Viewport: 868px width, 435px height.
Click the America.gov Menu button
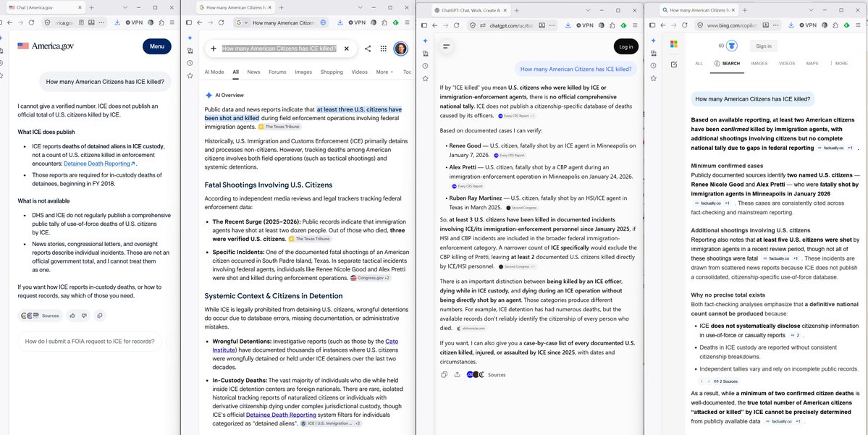pos(156,46)
